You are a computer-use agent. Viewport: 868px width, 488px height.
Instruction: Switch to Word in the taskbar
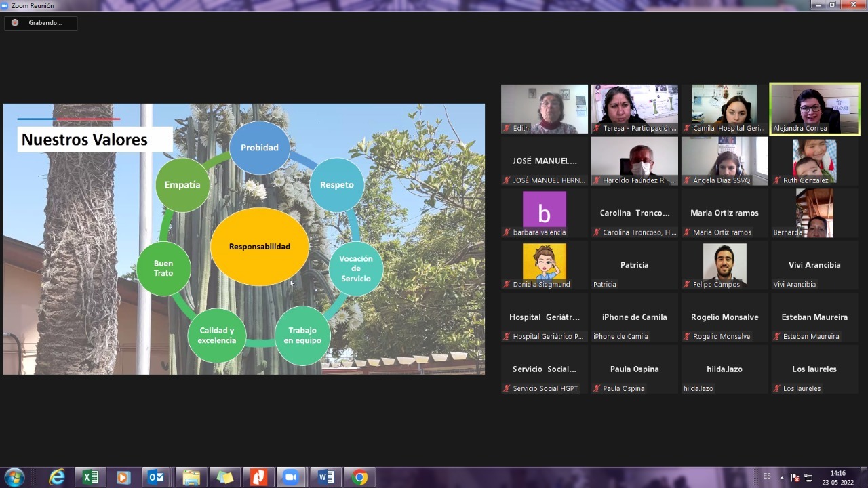[x=326, y=477]
